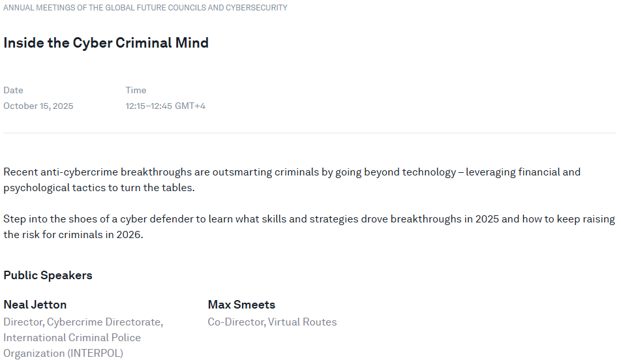Select the October 15, 2025 date value
Screen dimensions: 621x364
point(38,106)
